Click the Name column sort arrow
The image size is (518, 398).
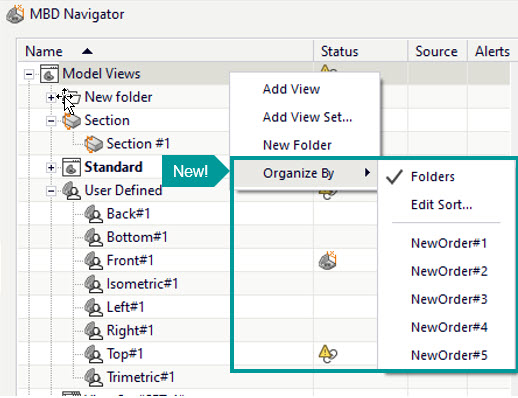(87, 51)
